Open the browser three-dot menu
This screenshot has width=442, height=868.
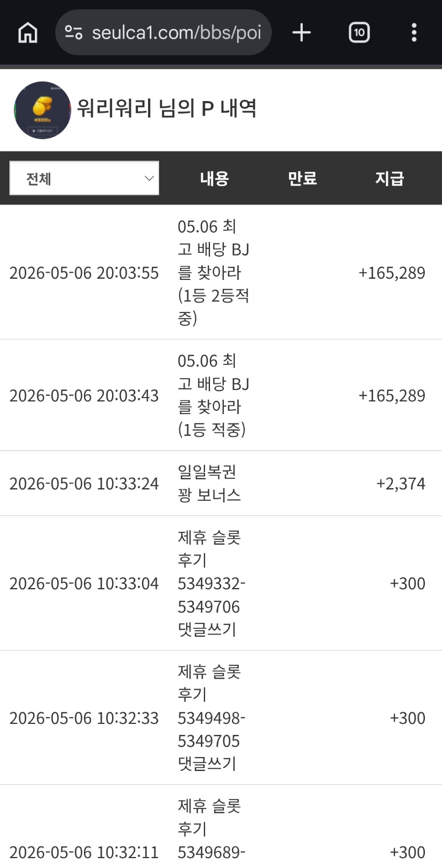point(414,33)
